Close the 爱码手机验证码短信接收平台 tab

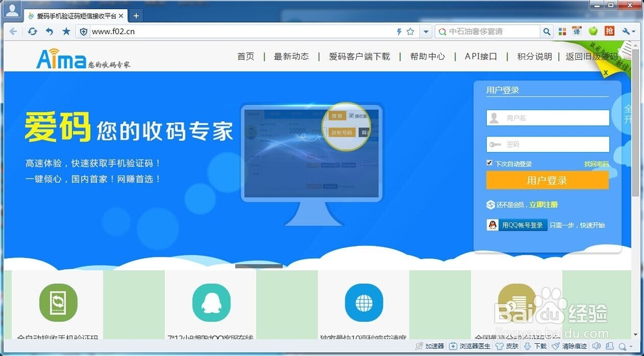click(x=121, y=15)
